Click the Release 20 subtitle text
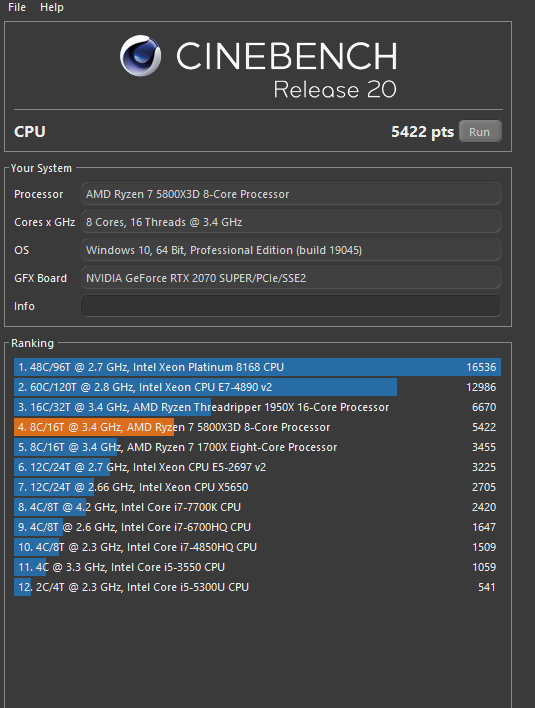Viewport: 535px width, 708px height. click(335, 89)
